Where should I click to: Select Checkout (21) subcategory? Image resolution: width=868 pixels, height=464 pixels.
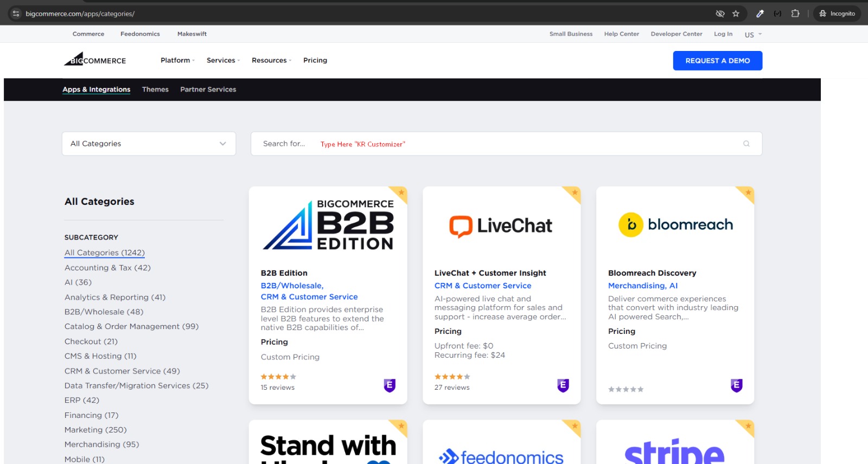(x=91, y=341)
